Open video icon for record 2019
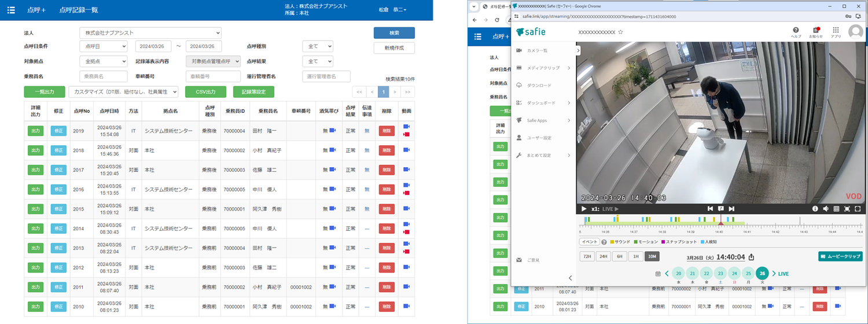This screenshot has width=868, height=324. [406, 126]
